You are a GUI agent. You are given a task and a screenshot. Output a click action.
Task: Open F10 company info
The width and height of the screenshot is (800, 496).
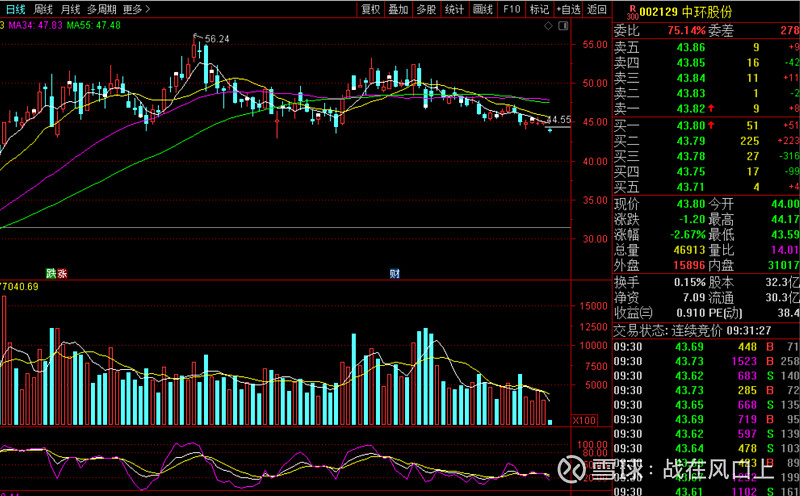511,9
